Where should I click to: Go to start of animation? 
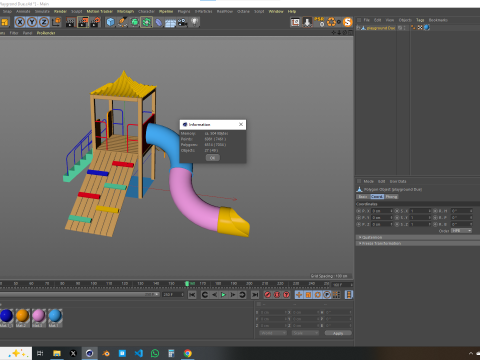click(x=192, y=295)
